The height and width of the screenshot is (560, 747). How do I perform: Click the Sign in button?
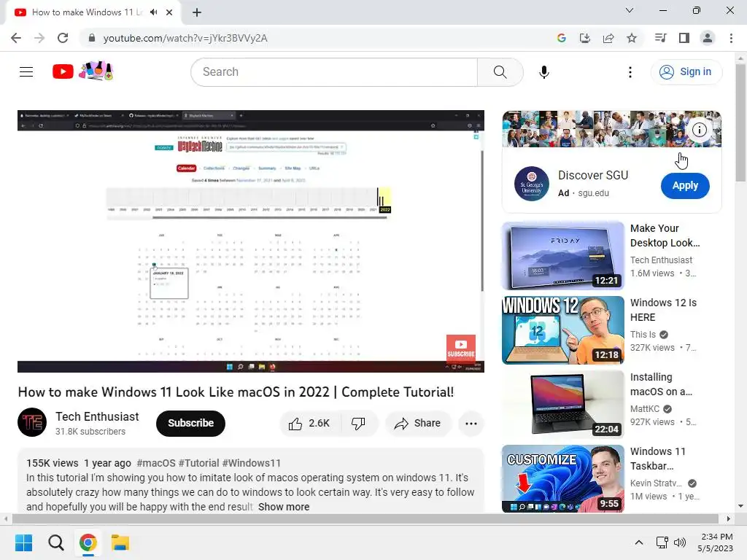(686, 72)
